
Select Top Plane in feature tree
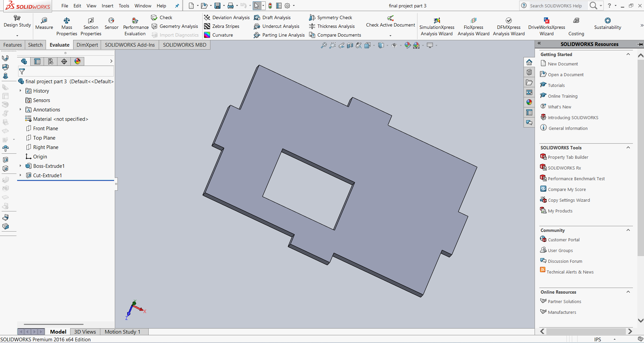click(x=44, y=138)
